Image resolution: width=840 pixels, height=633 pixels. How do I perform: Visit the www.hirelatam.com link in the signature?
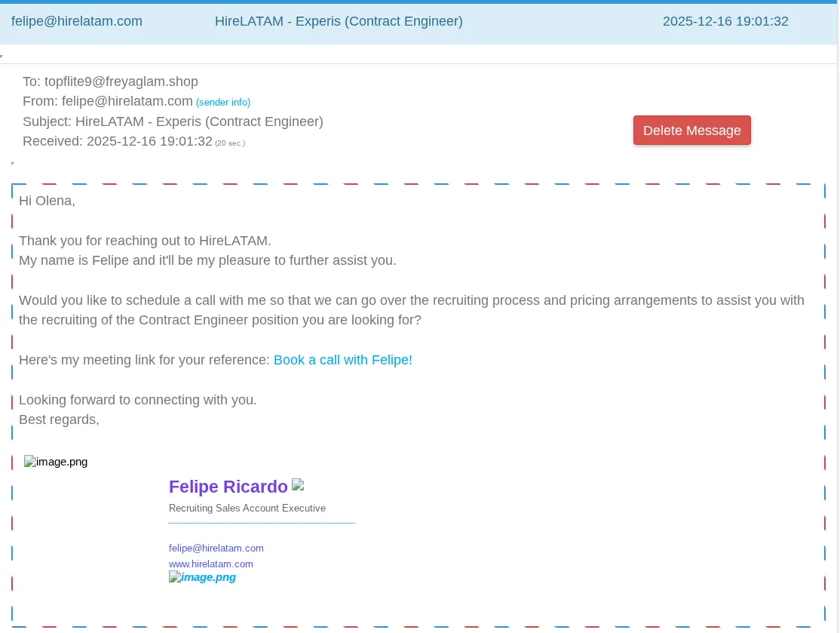pos(210,564)
